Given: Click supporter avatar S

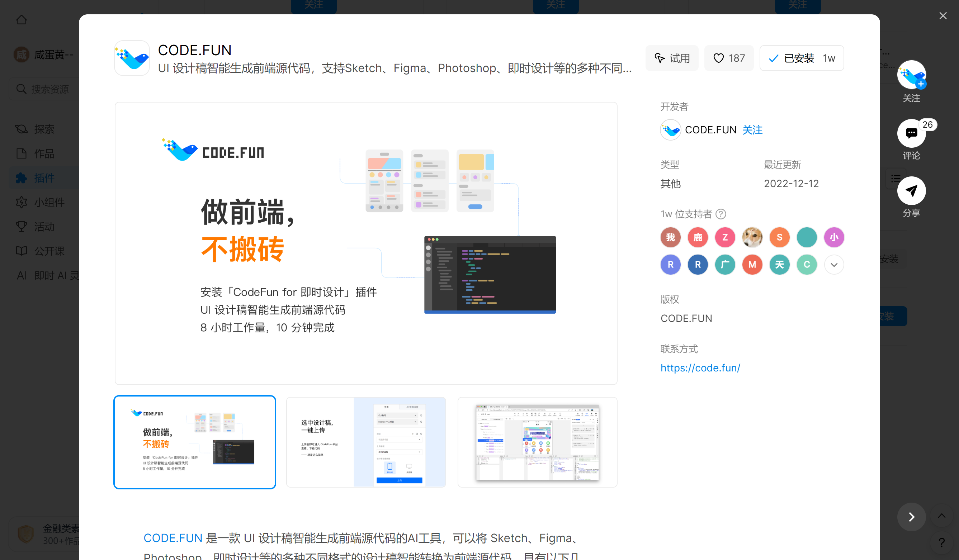Looking at the screenshot, I should point(779,237).
